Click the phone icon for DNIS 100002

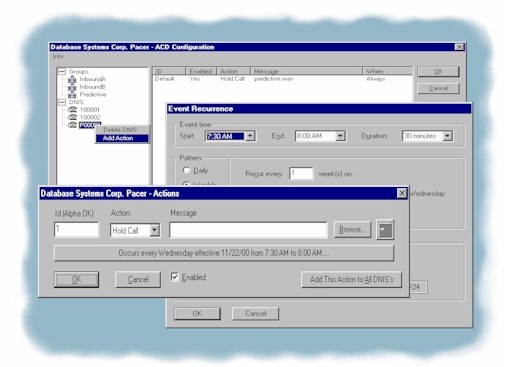point(72,117)
